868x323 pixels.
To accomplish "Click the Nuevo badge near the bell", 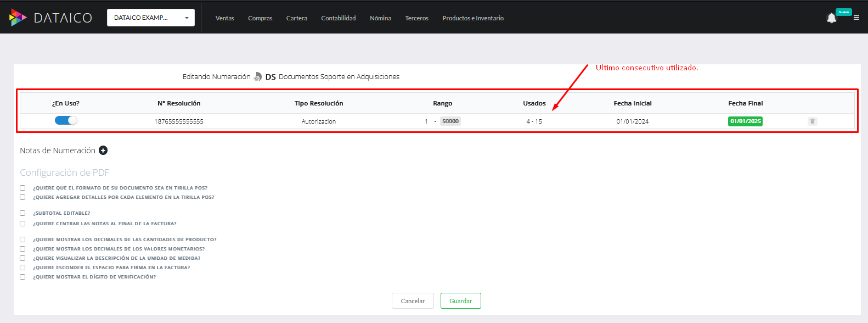I will pos(844,12).
